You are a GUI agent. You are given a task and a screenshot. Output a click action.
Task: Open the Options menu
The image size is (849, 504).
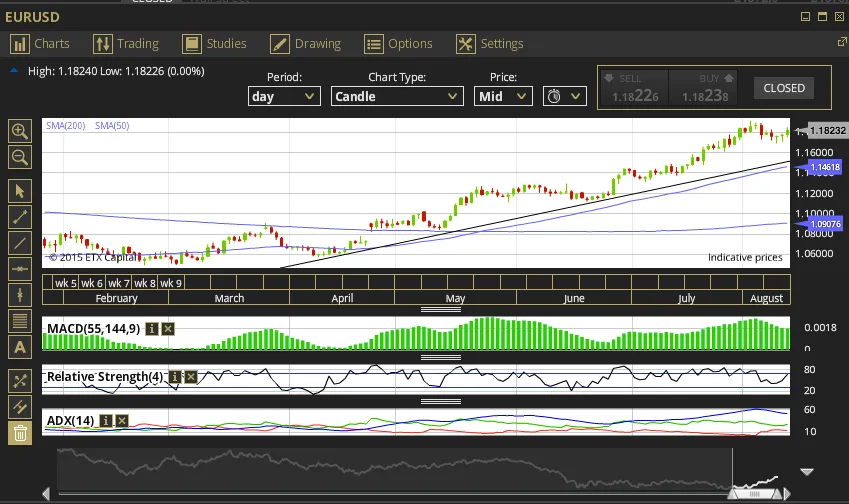click(x=399, y=44)
